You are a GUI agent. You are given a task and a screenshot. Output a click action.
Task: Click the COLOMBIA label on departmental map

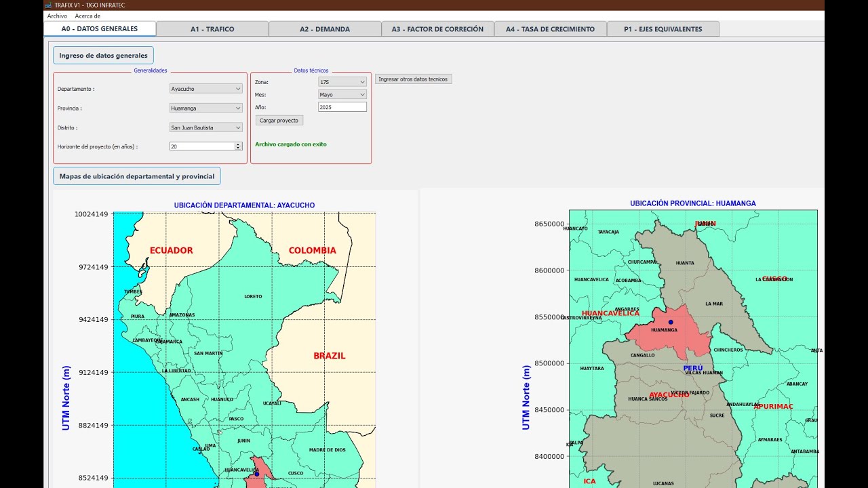313,250
